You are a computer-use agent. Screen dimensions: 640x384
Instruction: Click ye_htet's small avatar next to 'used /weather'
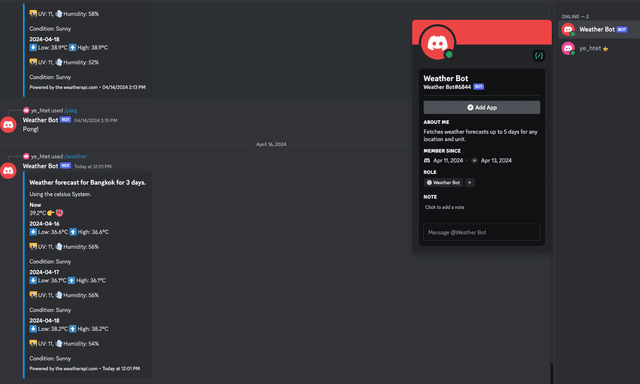coord(26,156)
